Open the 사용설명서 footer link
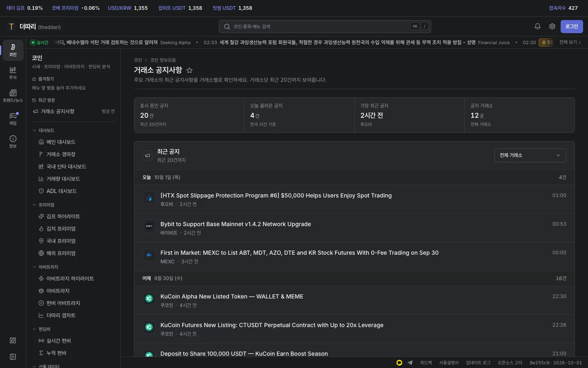This screenshot has width=588, height=368. coord(449,363)
